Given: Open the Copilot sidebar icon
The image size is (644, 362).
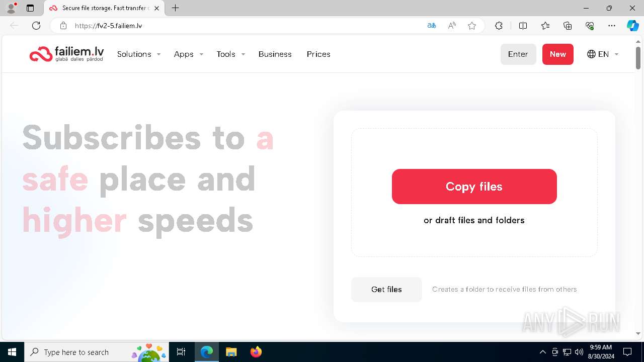Looking at the screenshot, I should coord(632,26).
